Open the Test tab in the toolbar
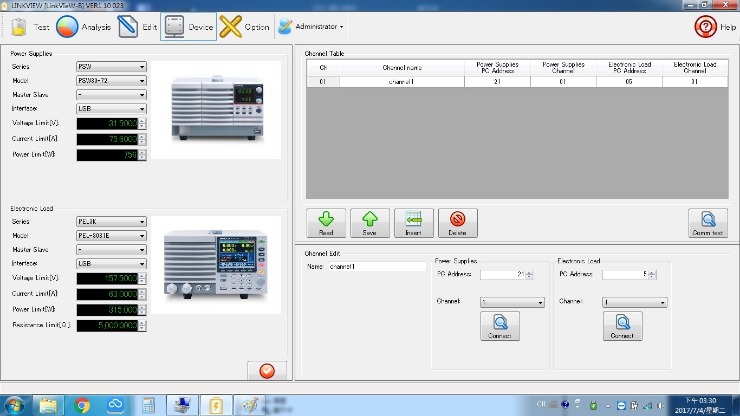Screen dimensions: 740x416 pyautogui.click(x=28, y=27)
